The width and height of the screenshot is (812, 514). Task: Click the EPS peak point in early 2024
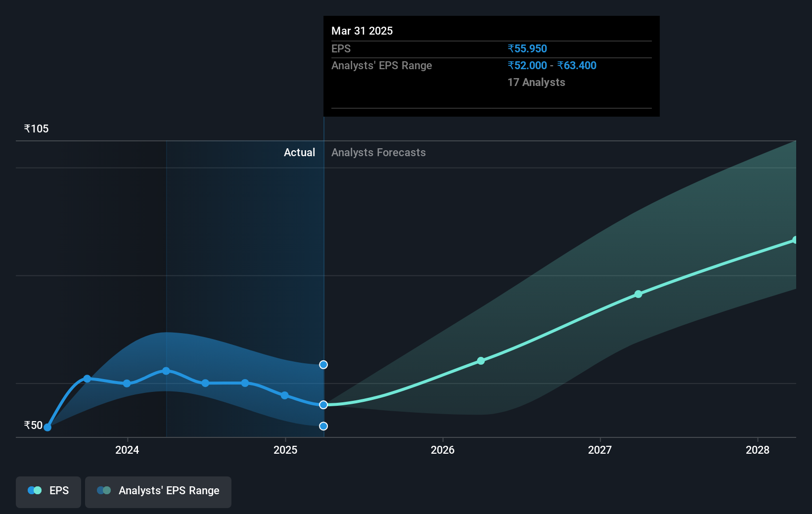(166, 371)
